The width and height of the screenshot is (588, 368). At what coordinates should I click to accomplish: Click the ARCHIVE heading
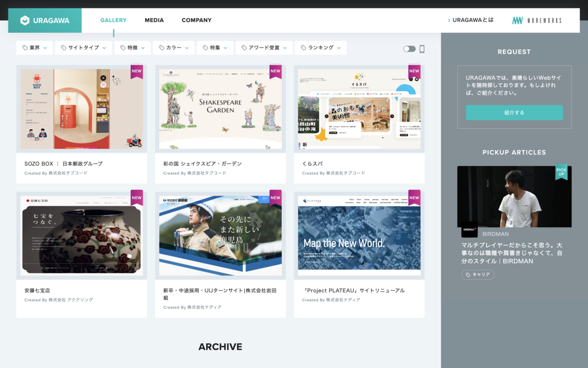(220, 347)
